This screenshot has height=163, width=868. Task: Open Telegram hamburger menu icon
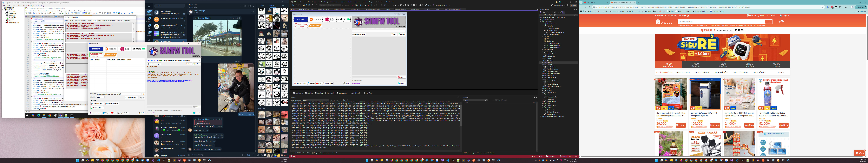pyautogui.click(x=149, y=6)
